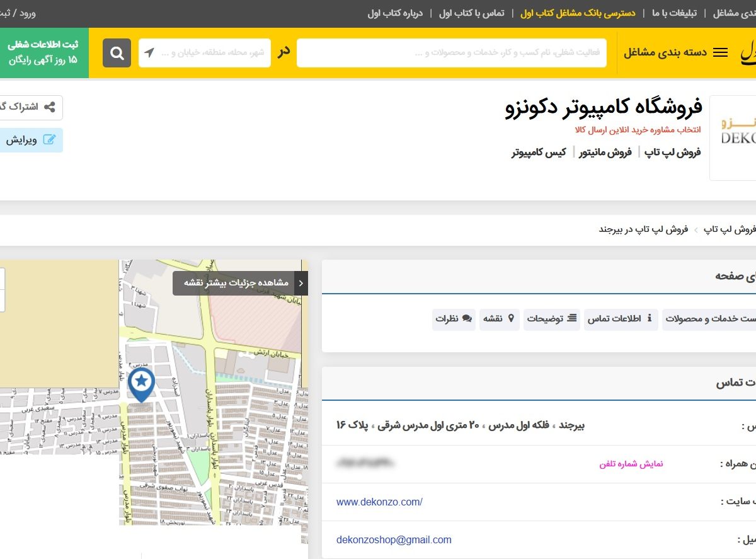756x559 pixels.
Task: Click the blue star map pin
Action: [x=142, y=385]
